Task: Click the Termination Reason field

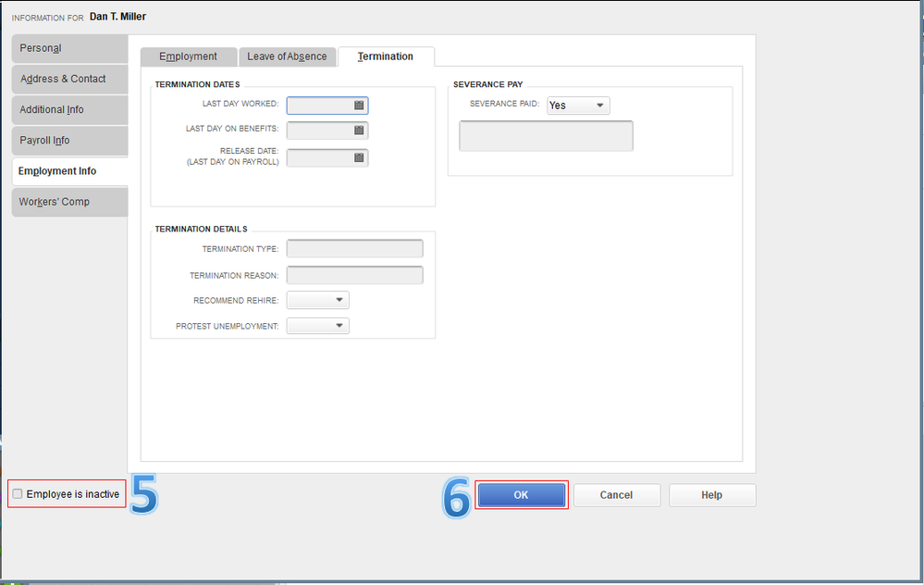Action: tap(355, 276)
